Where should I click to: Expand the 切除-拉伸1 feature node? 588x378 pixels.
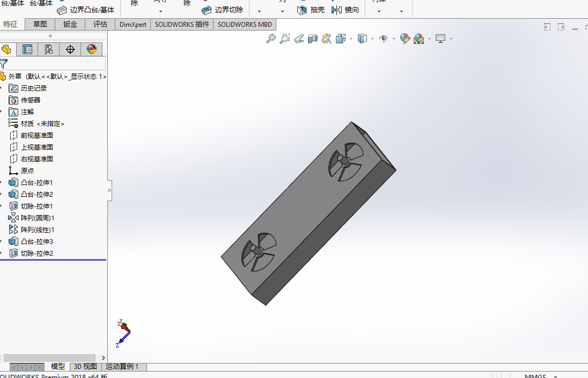click(x=2, y=206)
